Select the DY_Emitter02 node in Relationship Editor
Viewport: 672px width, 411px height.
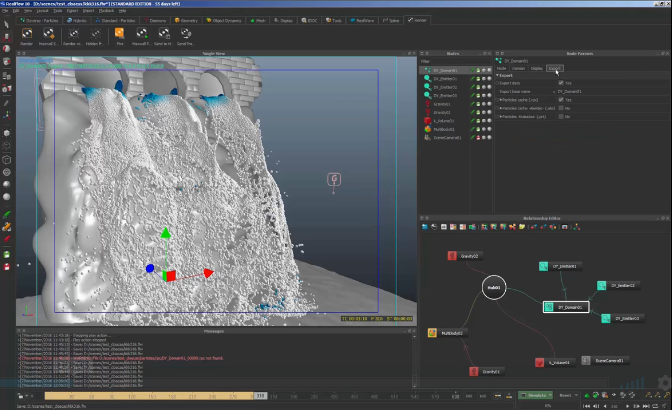(618, 285)
